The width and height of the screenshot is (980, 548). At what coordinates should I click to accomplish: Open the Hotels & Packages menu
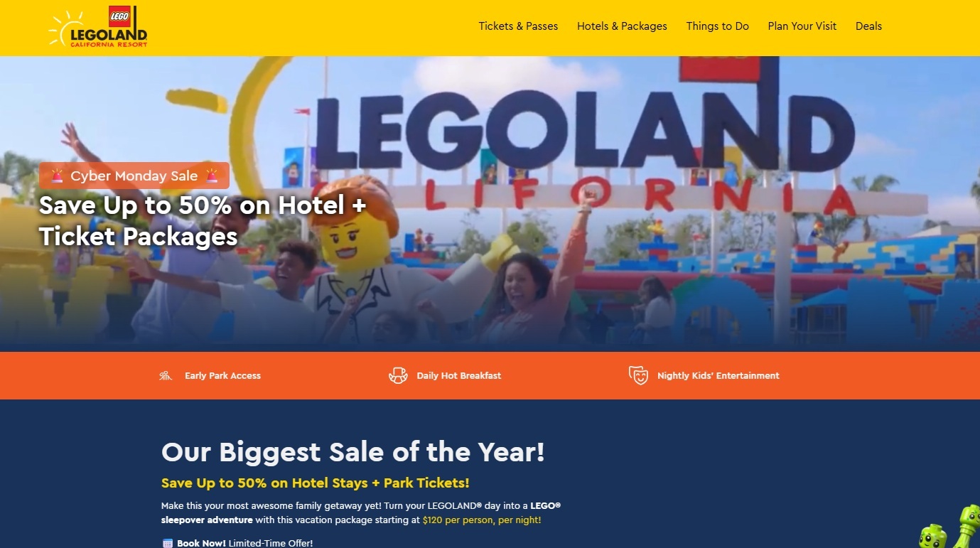[x=622, y=26]
